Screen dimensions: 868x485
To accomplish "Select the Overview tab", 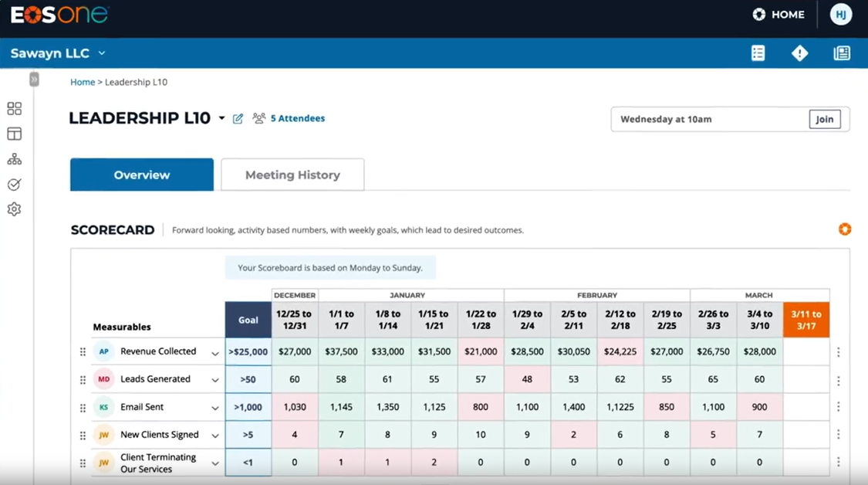I will click(x=142, y=175).
